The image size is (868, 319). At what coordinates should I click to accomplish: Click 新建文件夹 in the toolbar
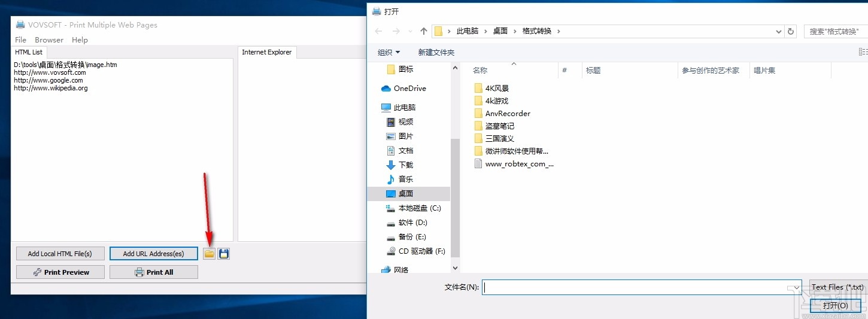(x=436, y=53)
